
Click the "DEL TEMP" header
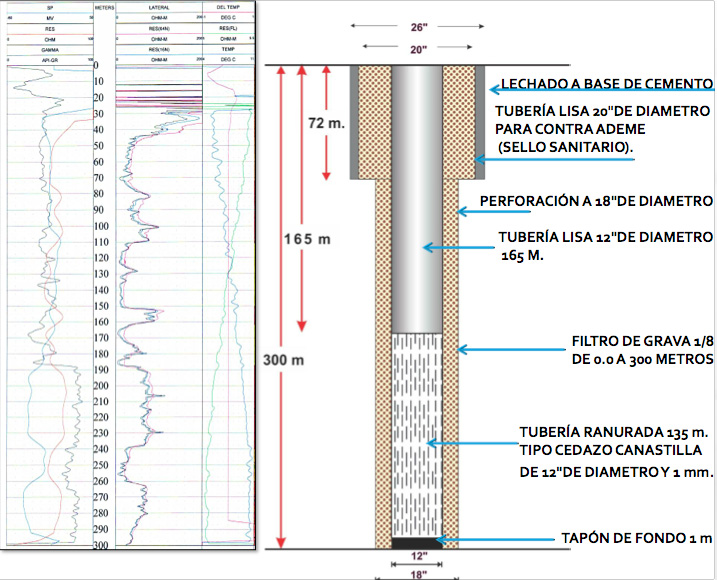tap(228, 7)
